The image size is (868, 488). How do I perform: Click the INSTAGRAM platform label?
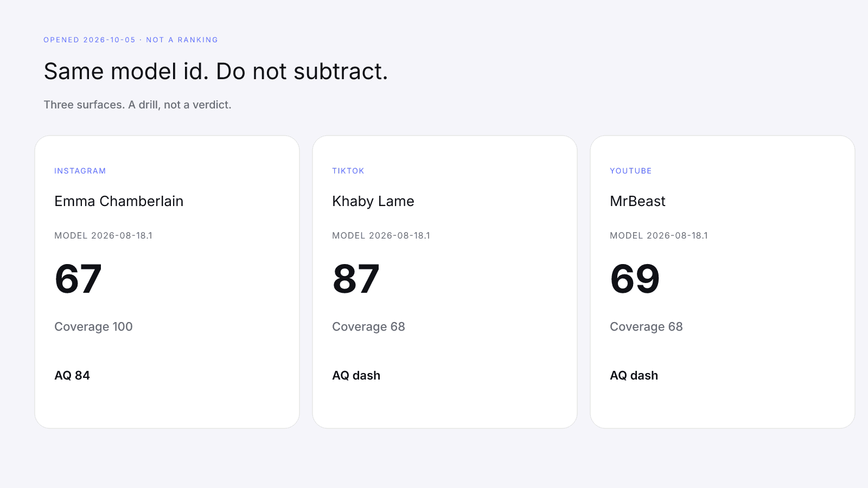[80, 171]
